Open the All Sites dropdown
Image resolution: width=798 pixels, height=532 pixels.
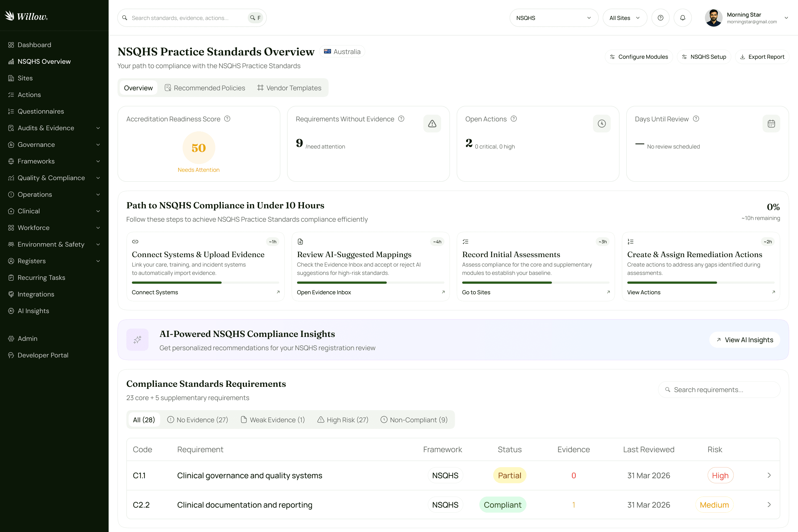[624, 18]
